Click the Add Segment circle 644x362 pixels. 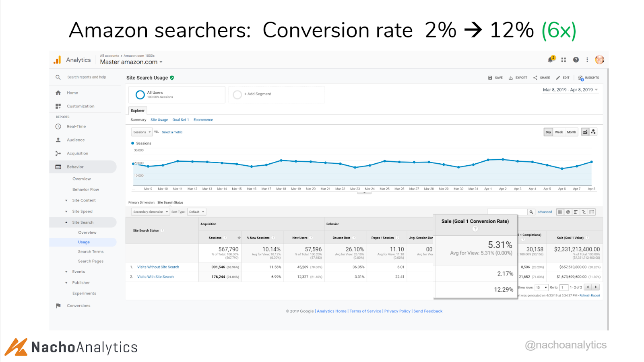click(x=237, y=95)
